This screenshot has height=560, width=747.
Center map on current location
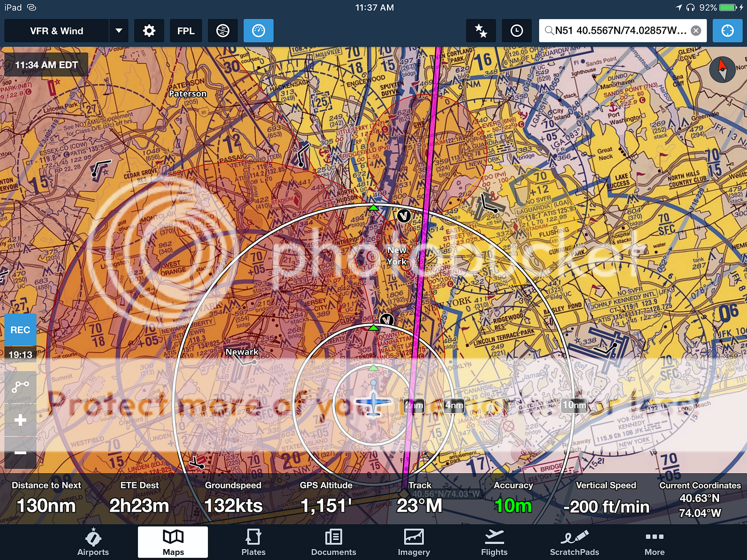[727, 31]
